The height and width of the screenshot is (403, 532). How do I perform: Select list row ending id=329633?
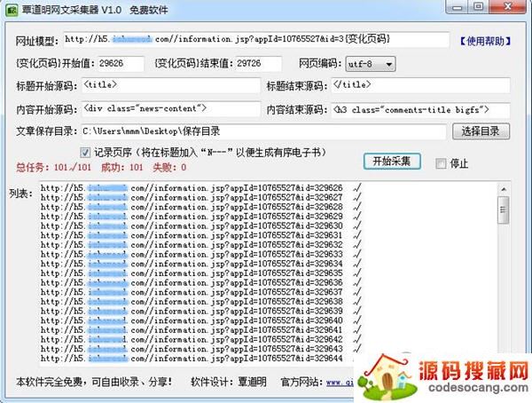pyautogui.click(x=201, y=255)
